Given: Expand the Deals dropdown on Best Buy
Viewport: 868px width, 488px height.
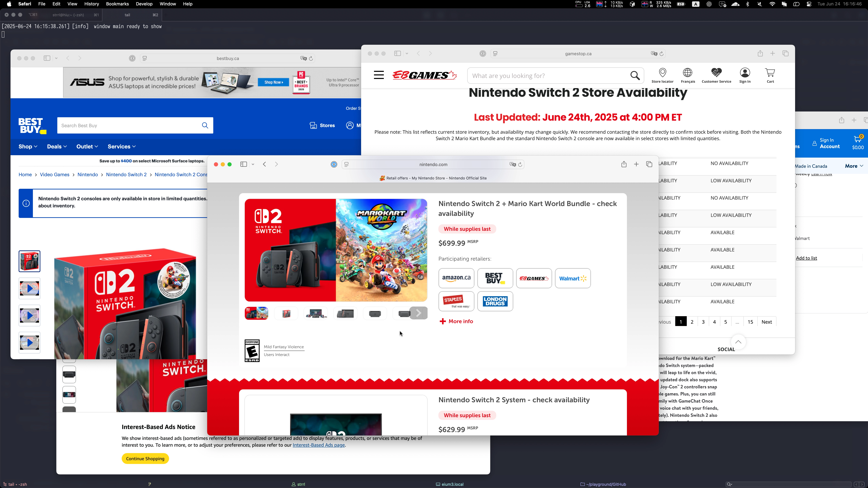Looking at the screenshot, I should pyautogui.click(x=57, y=147).
